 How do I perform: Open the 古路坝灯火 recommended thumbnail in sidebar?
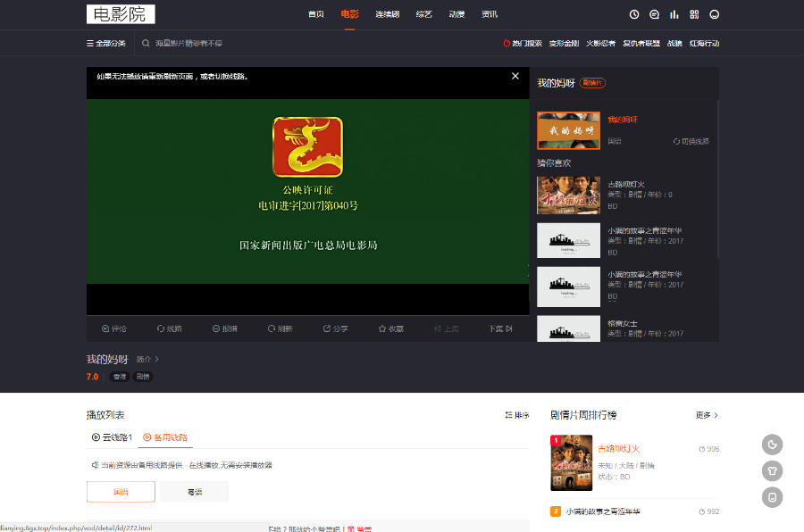pos(568,195)
